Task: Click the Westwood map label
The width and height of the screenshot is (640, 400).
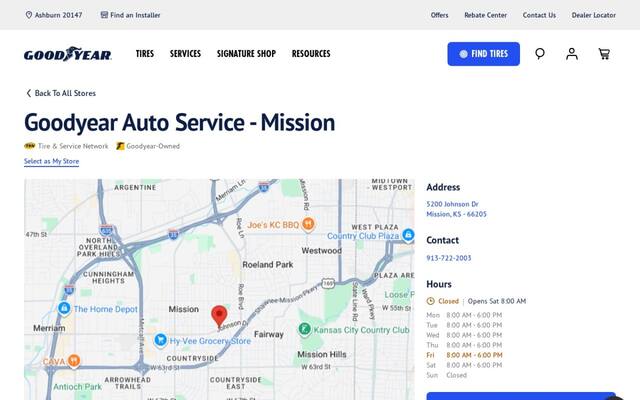Action: pos(322,251)
